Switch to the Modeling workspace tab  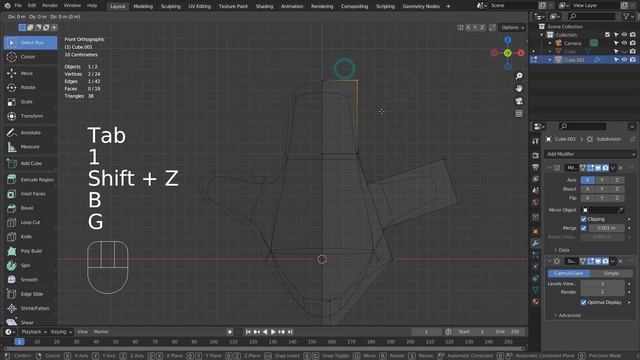coord(143,6)
